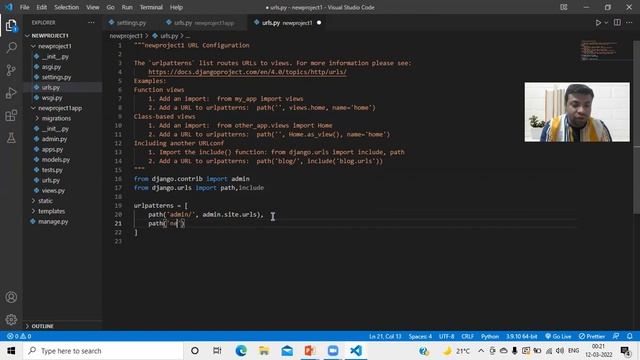
Task: Expand the static folder
Action: click(x=62, y=201)
